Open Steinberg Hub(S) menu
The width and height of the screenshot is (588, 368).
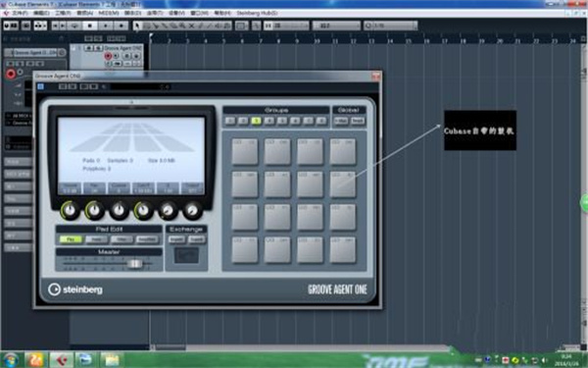tap(257, 13)
